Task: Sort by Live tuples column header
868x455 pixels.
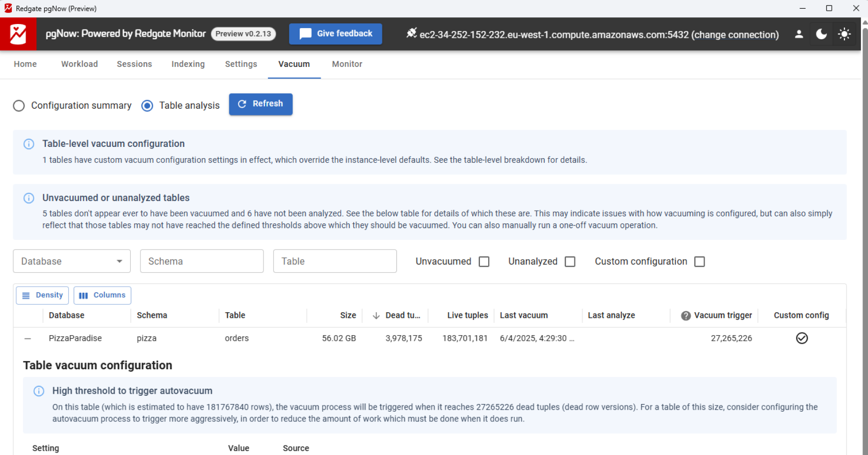Action: (x=468, y=316)
